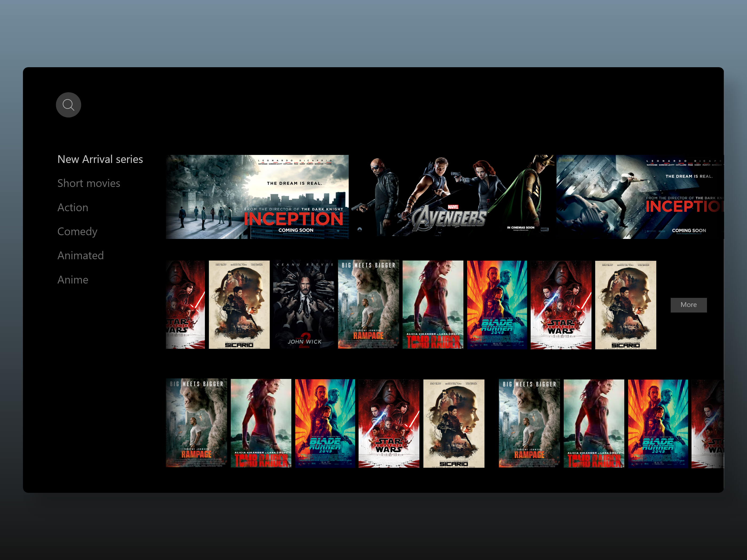Open search with the magnifier icon

tap(68, 105)
